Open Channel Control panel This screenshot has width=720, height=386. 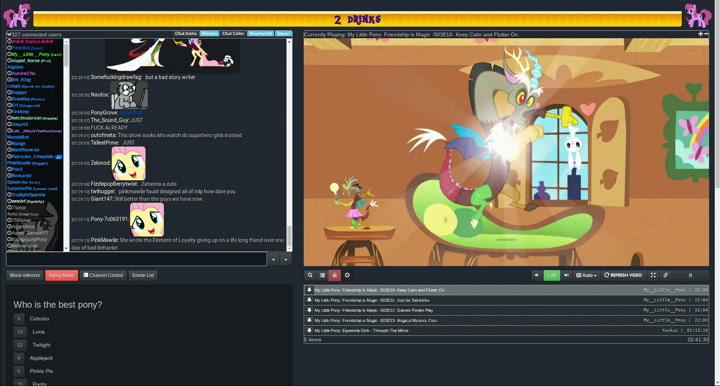pyautogui.click(x=103, y=275)
